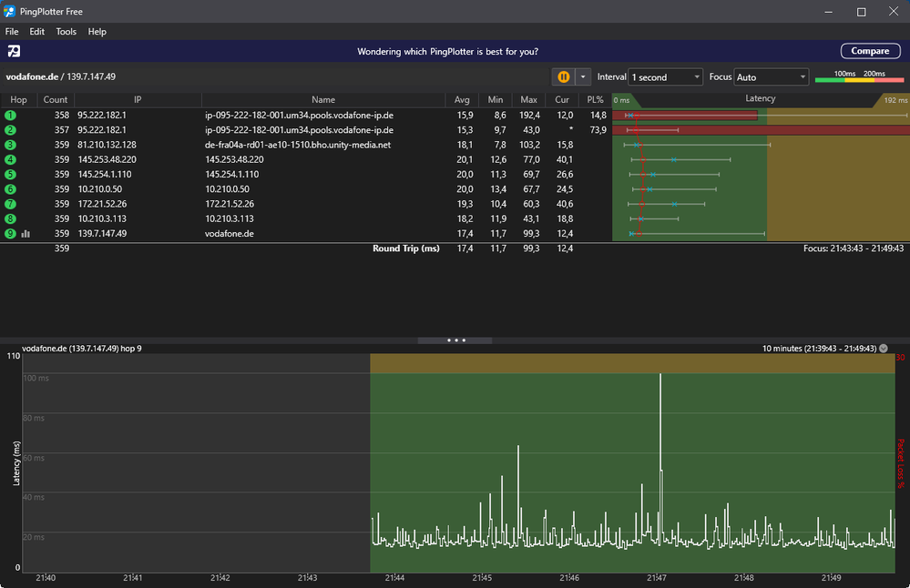The width and height of the screenshot is (910, 588).
Task: Click the Help menu item
Action: point(97,32)
